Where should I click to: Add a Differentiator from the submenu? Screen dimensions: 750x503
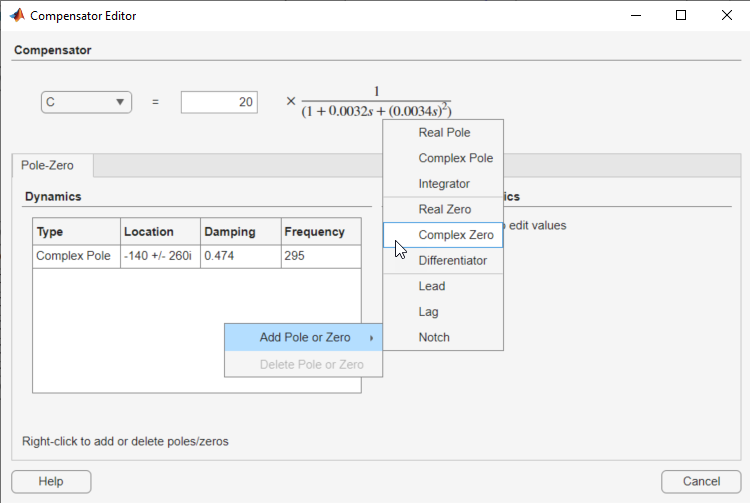pos(452,261)
